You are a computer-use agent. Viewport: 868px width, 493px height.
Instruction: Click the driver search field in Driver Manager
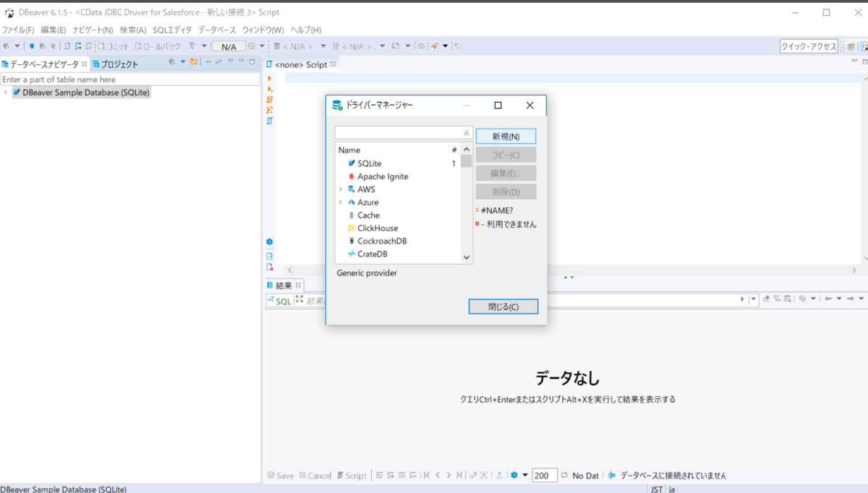(x=404, y=133)
